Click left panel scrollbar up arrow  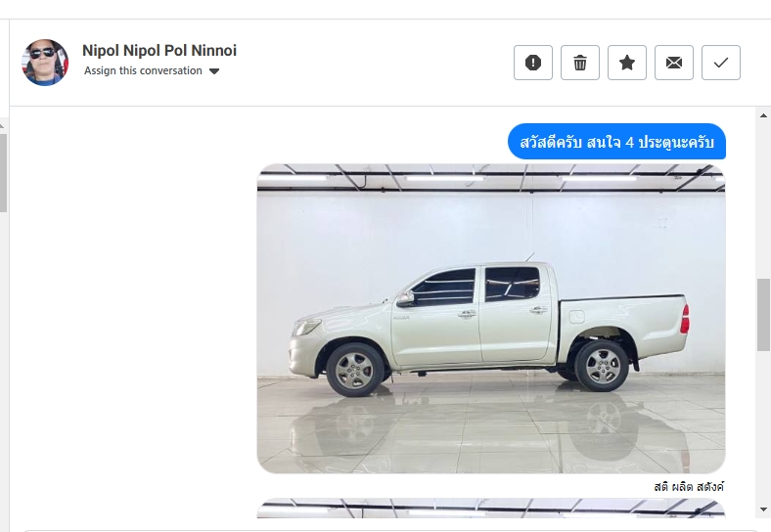point(3,126)
